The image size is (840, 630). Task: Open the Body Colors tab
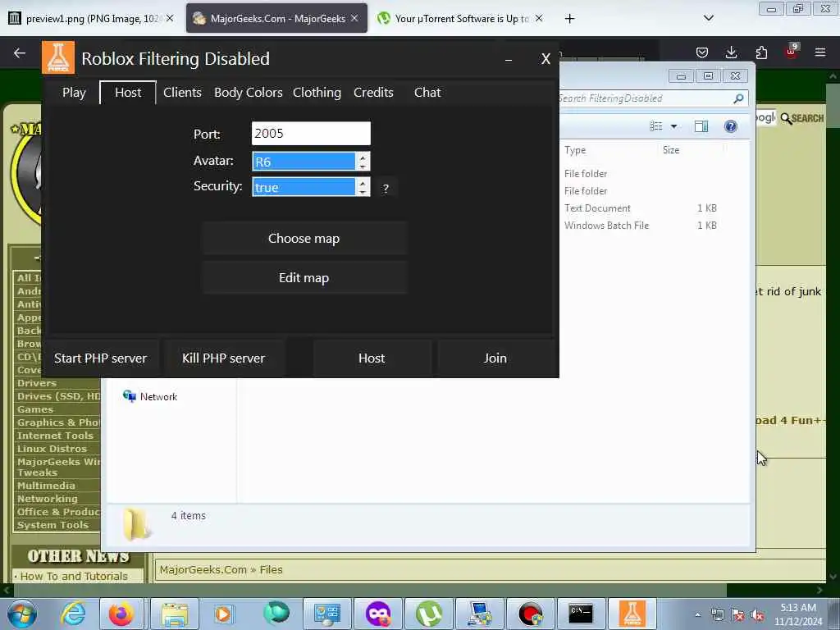(x=248, y=92)
